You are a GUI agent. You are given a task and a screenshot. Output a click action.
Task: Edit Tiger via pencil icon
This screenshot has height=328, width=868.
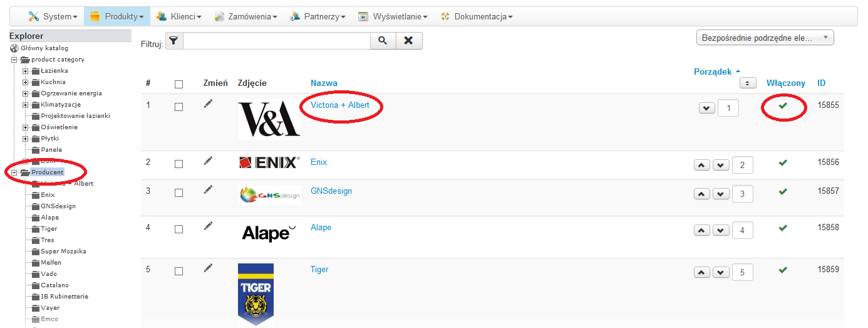click(x=209, y=268)
